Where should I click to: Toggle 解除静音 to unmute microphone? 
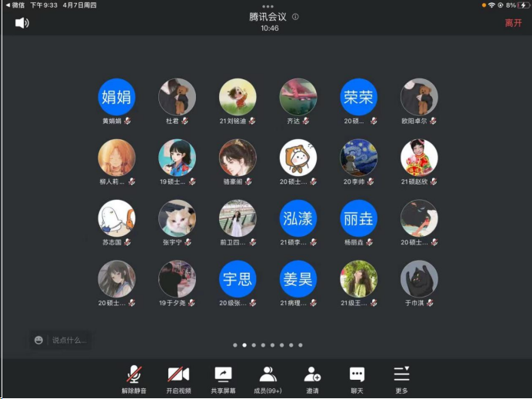(x=134, y=374)
